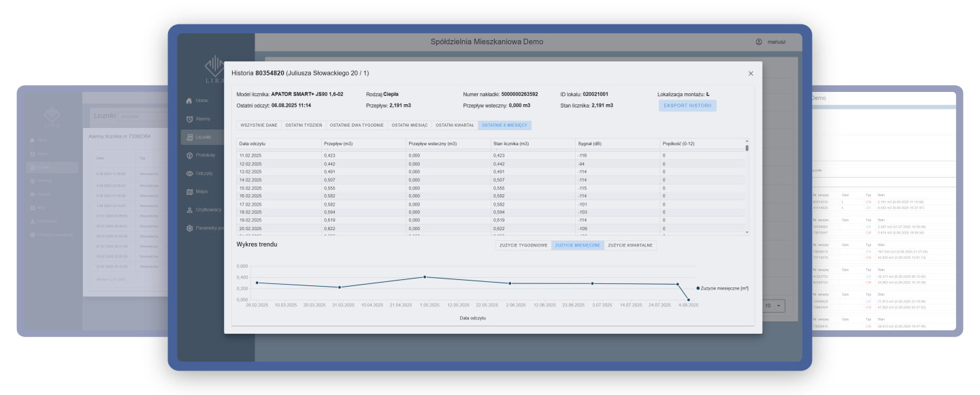
Task: Choose the Ostatni miesiąc range
Action: [409, 125]
